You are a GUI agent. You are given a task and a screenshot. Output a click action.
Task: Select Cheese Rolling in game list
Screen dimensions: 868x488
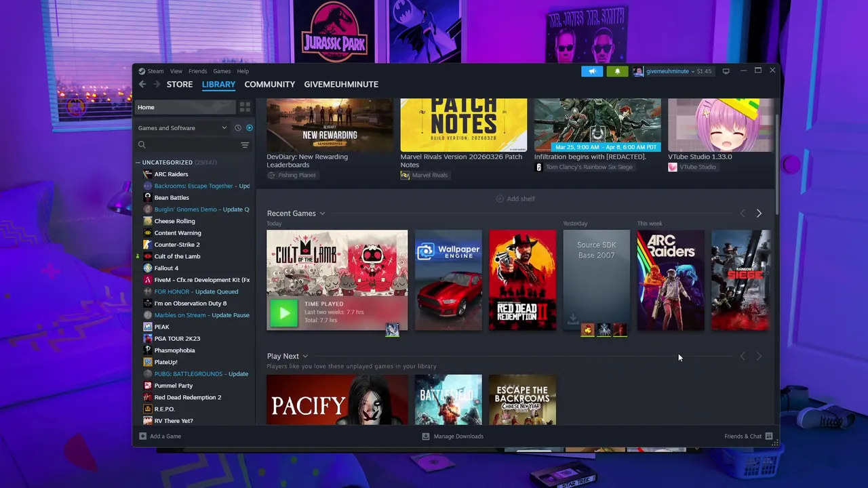174,221
